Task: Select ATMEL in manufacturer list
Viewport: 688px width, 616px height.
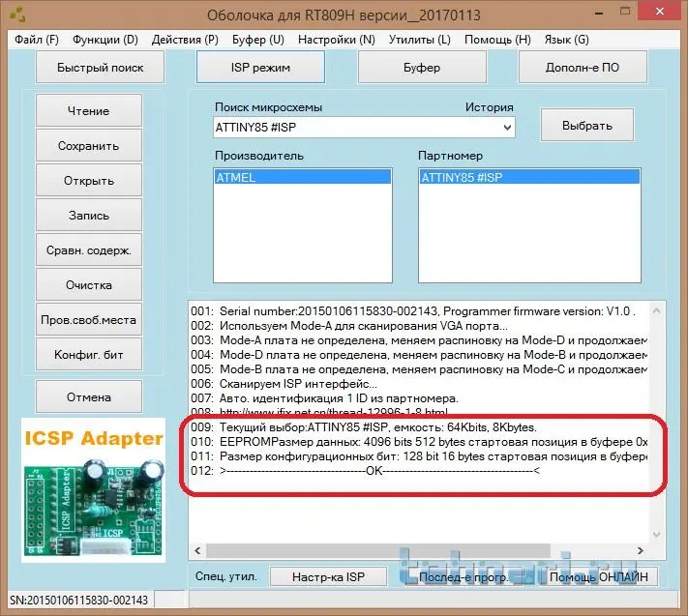Action: (x=303, y=177)
